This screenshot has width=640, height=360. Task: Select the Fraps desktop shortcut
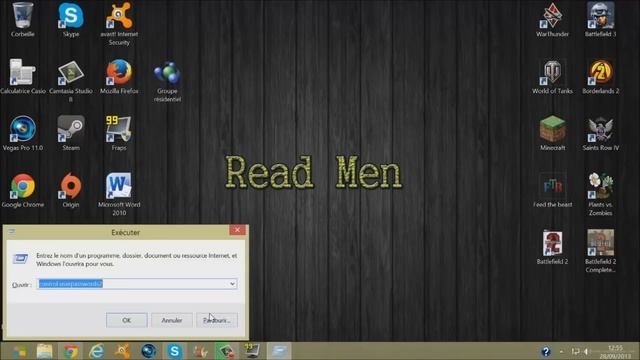pos(119,133)
